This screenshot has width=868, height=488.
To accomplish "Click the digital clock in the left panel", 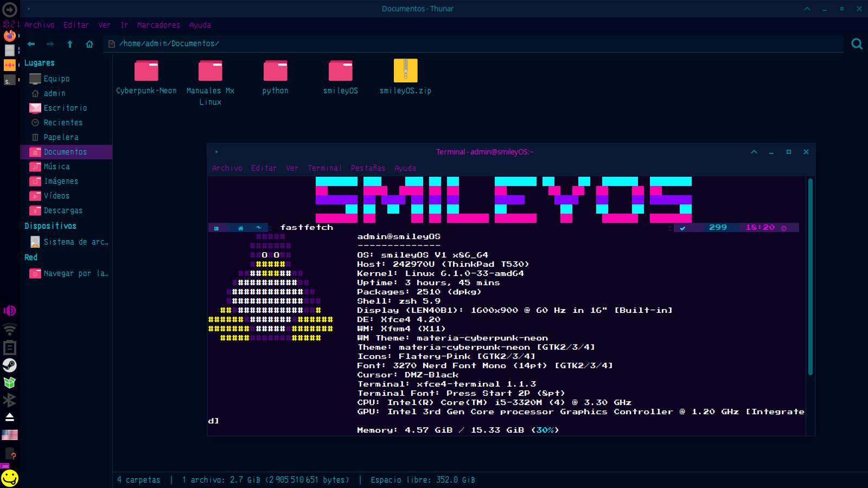I will [x=10, y=24].
